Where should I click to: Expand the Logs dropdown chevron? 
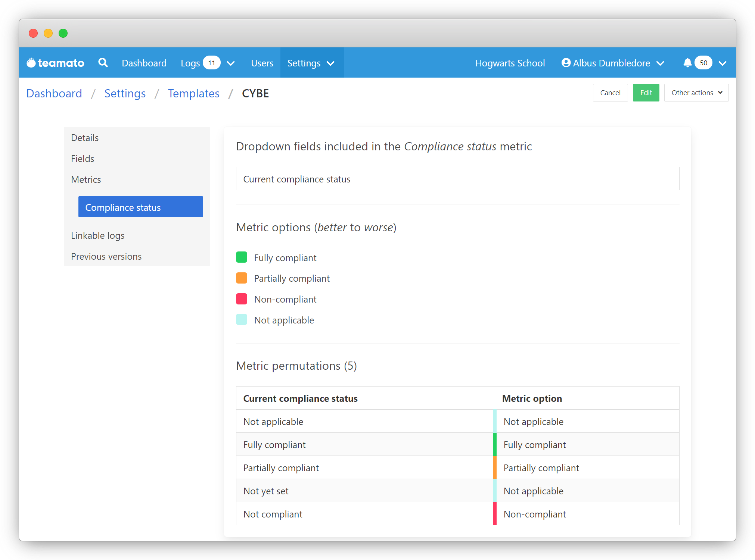(231, 63)
